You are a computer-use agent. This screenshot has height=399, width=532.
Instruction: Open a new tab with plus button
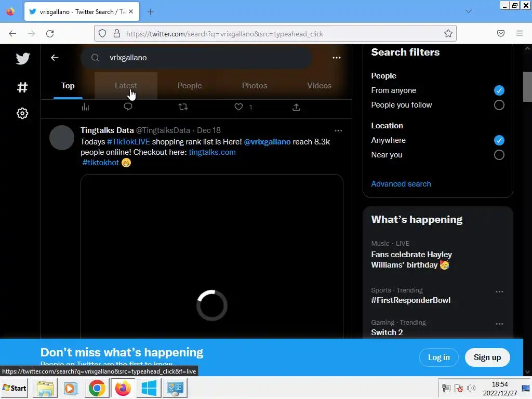point(150,12)
